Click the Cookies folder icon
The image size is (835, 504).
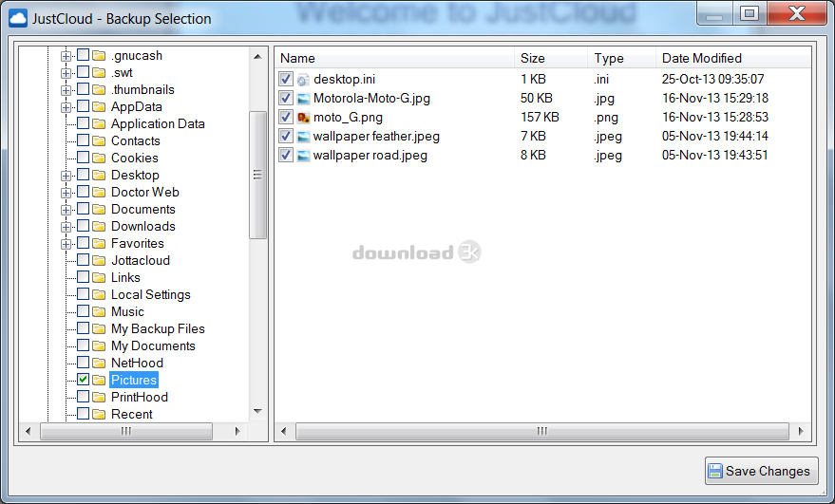tap(99, 158)
